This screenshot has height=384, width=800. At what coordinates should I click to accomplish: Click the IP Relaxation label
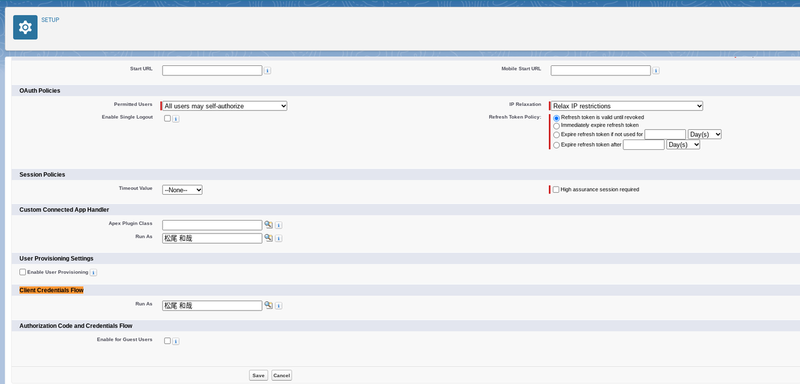pyautogui.click(x=525, y=104)
